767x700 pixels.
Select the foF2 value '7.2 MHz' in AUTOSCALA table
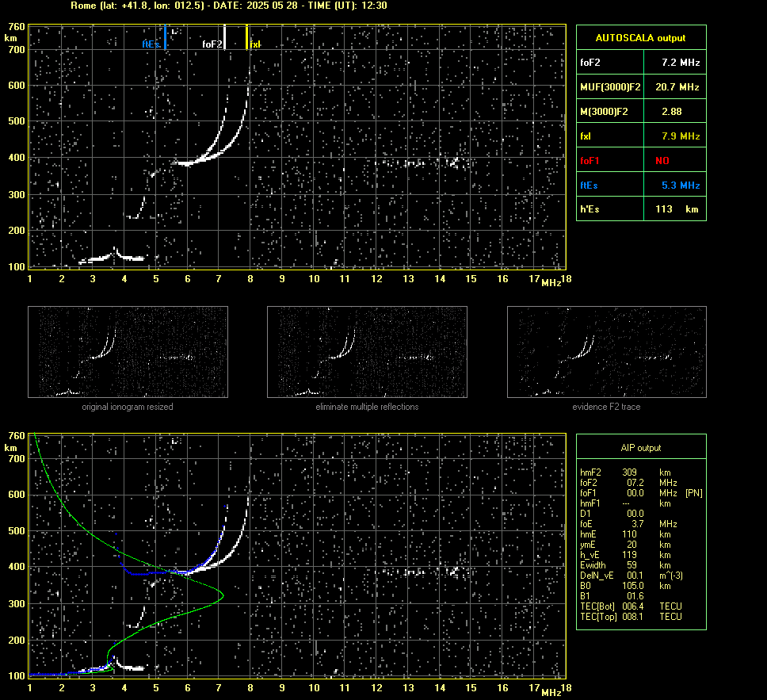pos(681,62)
